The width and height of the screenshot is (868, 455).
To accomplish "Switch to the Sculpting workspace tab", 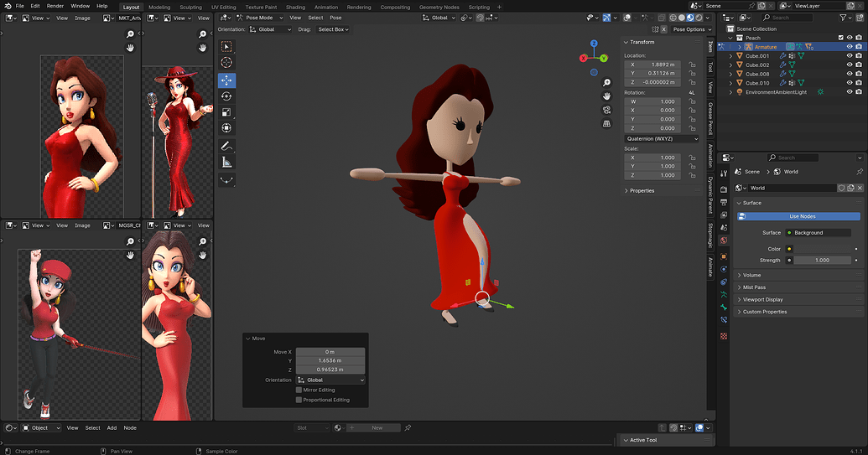I will (x=190, y=8).
